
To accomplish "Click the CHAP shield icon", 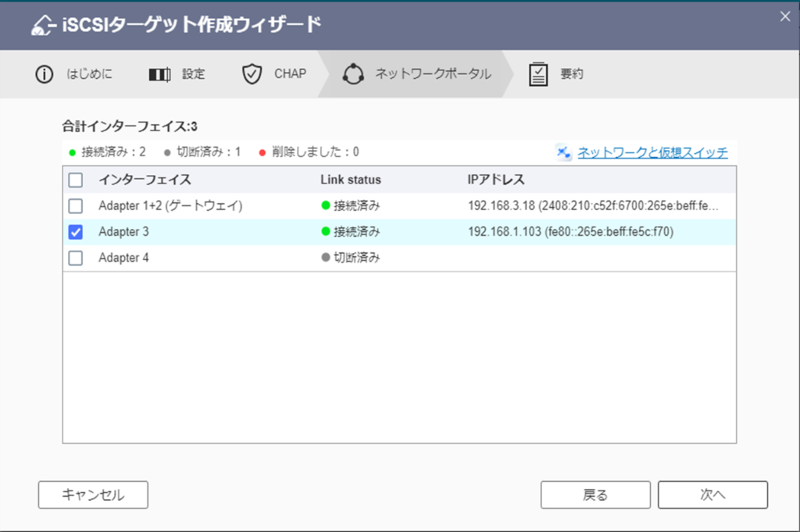I will 251,74.
